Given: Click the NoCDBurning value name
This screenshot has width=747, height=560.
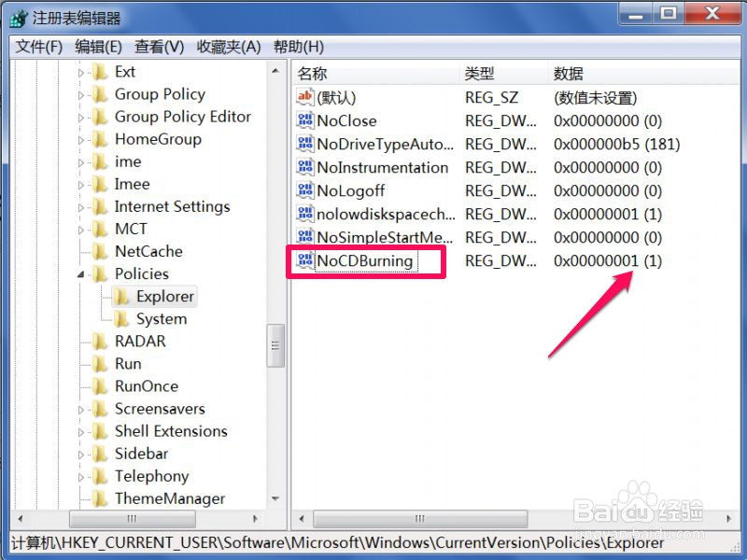Looking at the screenshot, I should 365,261.
